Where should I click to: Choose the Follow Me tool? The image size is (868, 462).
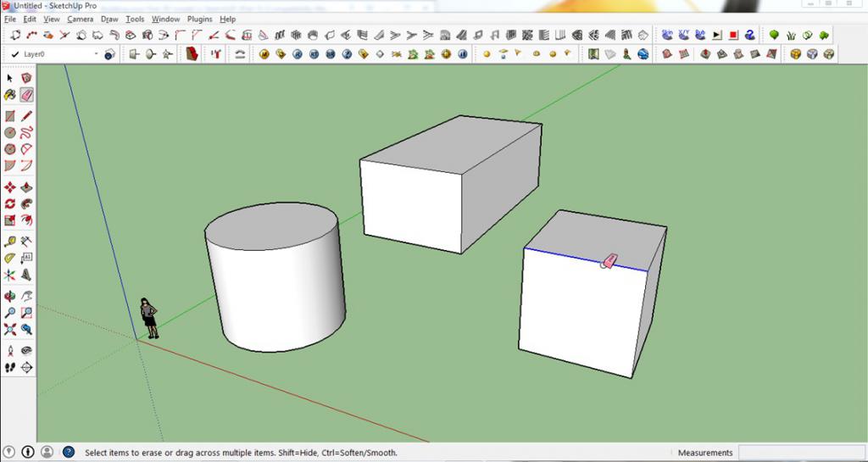(26, 203)
